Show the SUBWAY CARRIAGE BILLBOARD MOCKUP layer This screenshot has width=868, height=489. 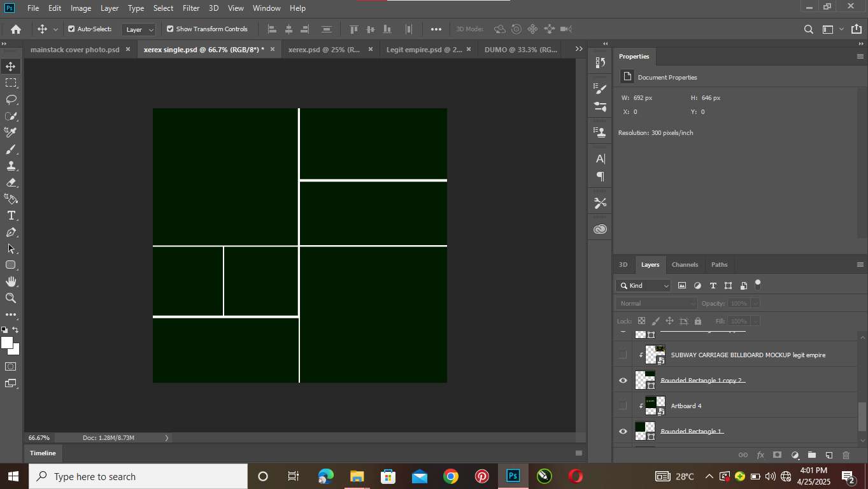pos(623,355)
